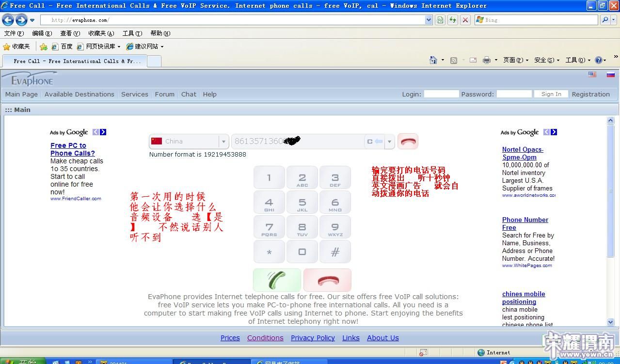The height and width of the screenshot is (364, 620).
Task: Click the large red hang-up button below keypad
Action: (x=327, y=280)
